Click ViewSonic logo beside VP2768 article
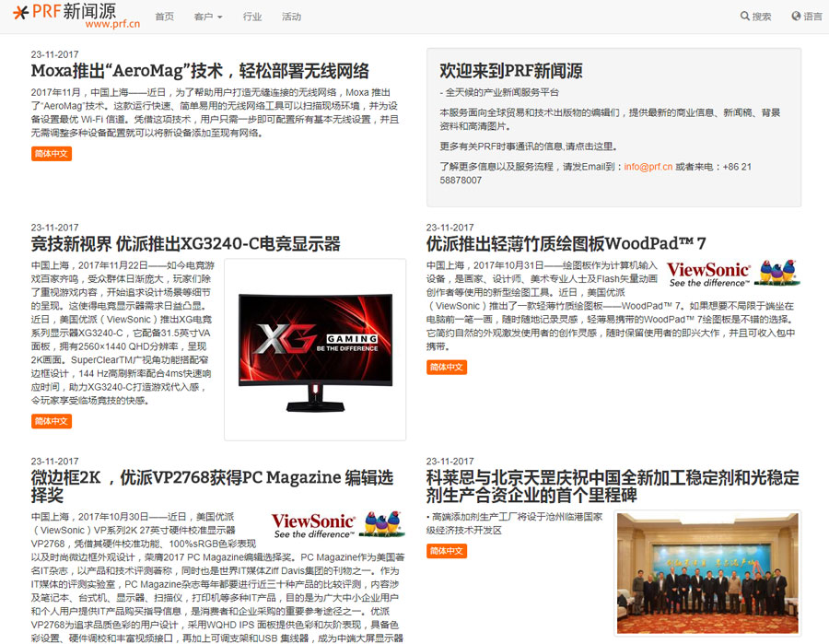The width and height of the screenshot is (829, 644). (338, 525)
